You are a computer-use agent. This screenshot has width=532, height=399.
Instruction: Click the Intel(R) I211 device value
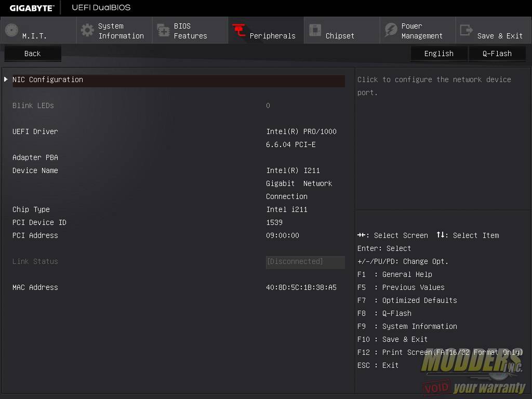point(293,170)
